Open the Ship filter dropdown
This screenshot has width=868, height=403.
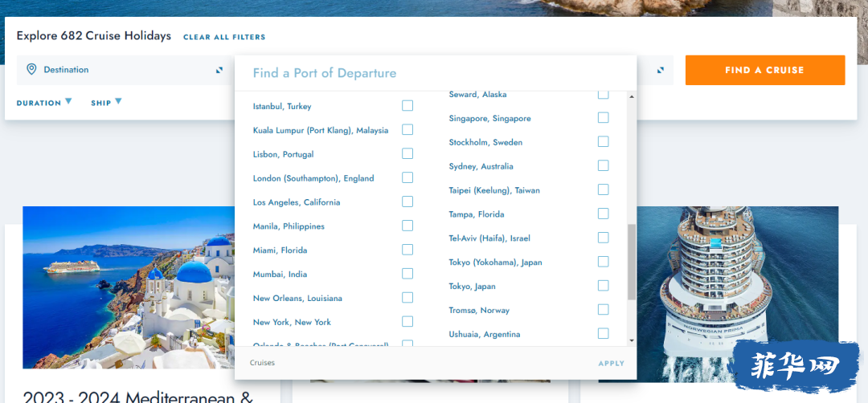(x=106, y=103)
